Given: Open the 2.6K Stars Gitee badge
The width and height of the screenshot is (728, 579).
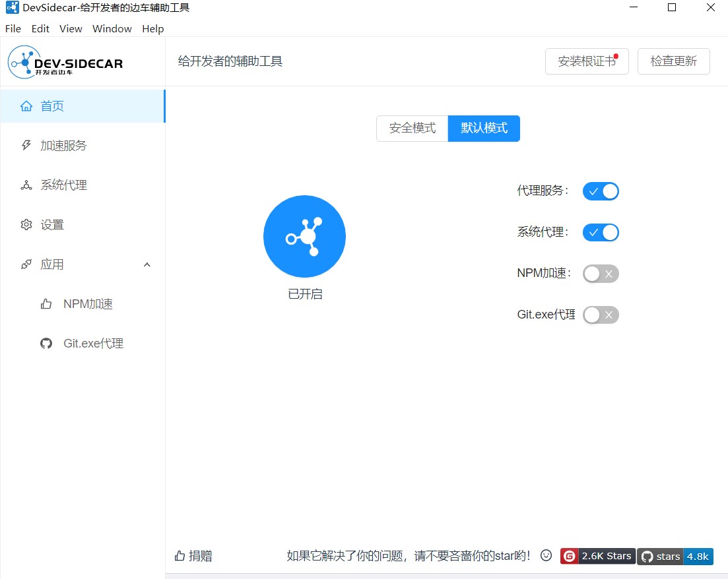Looking at the screenshot, I should [597, 556].
